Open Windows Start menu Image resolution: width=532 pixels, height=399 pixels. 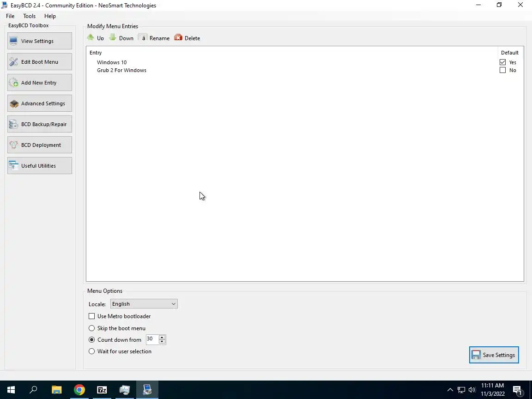(11, 390)
